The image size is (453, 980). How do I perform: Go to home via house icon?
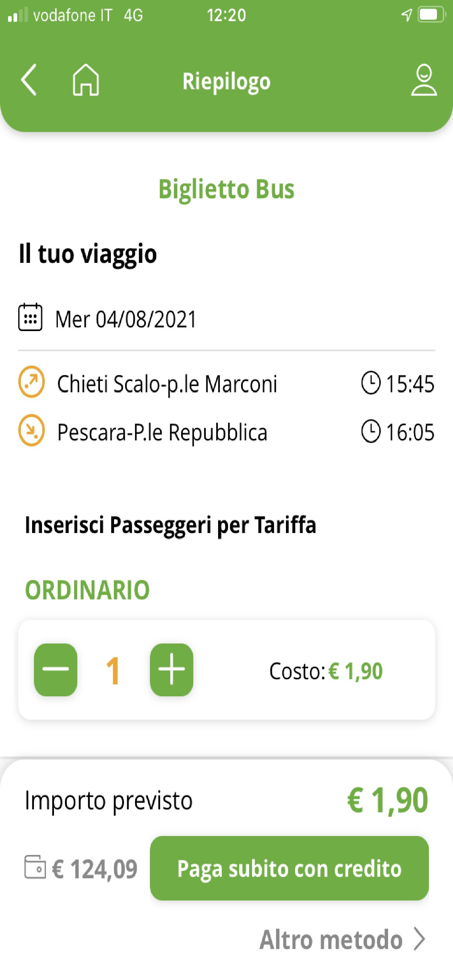[86, 80]
